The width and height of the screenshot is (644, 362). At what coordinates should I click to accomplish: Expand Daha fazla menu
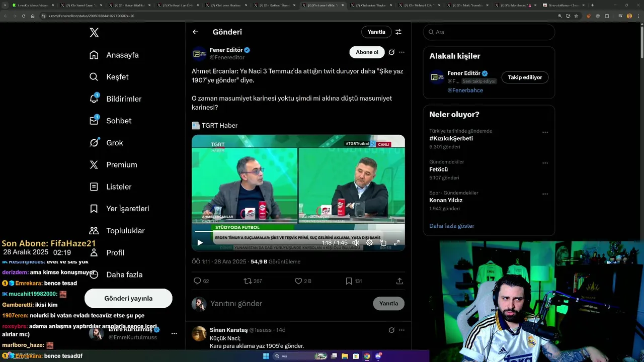point(116,275)
